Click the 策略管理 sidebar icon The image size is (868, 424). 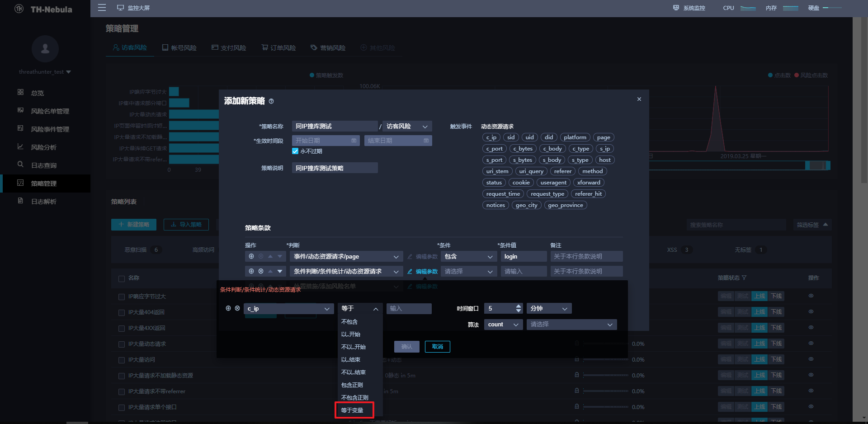20,183
